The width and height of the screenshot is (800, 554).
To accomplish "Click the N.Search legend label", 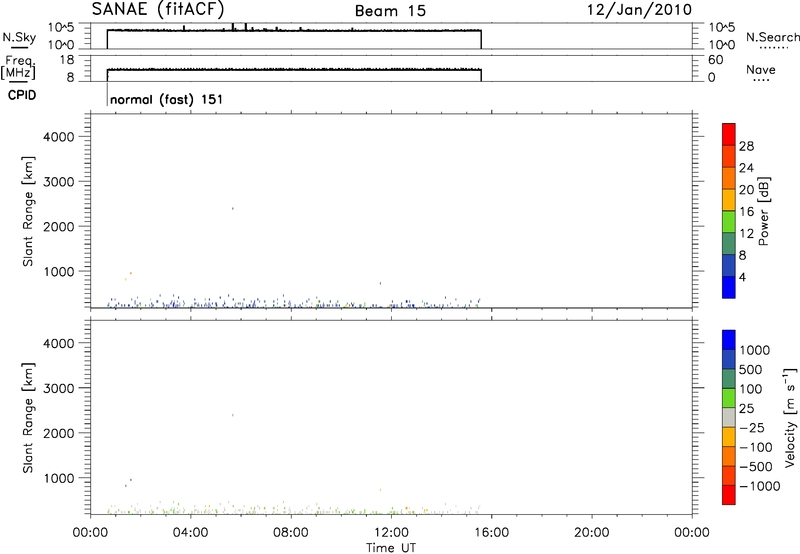I will pos(773,37).
